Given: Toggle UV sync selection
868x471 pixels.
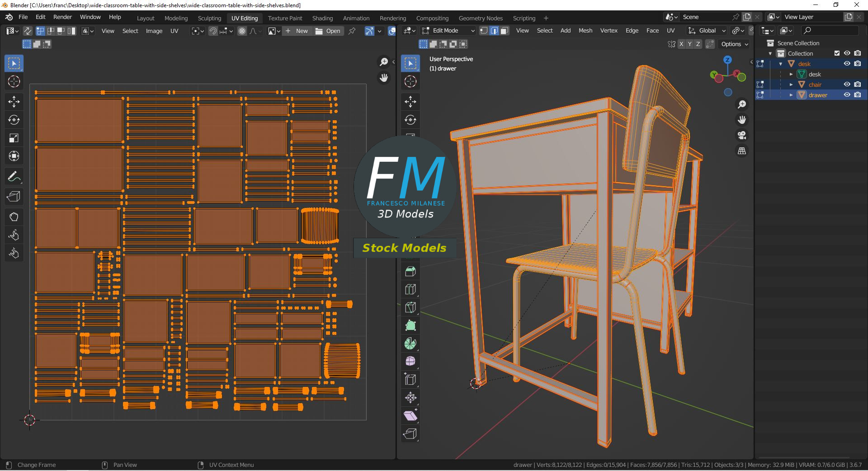Looking at the screenshot, I should (28, 31).
